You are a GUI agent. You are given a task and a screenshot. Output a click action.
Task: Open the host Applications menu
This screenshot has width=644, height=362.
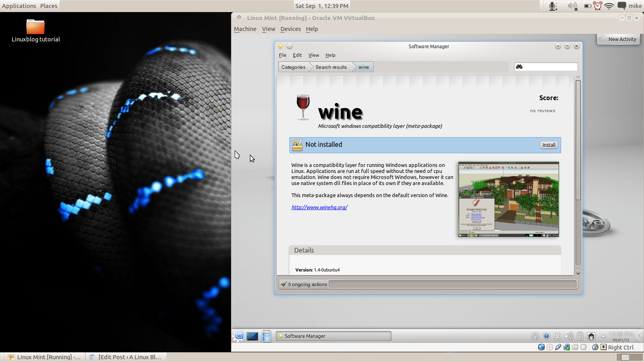click(x=19, y=6)
